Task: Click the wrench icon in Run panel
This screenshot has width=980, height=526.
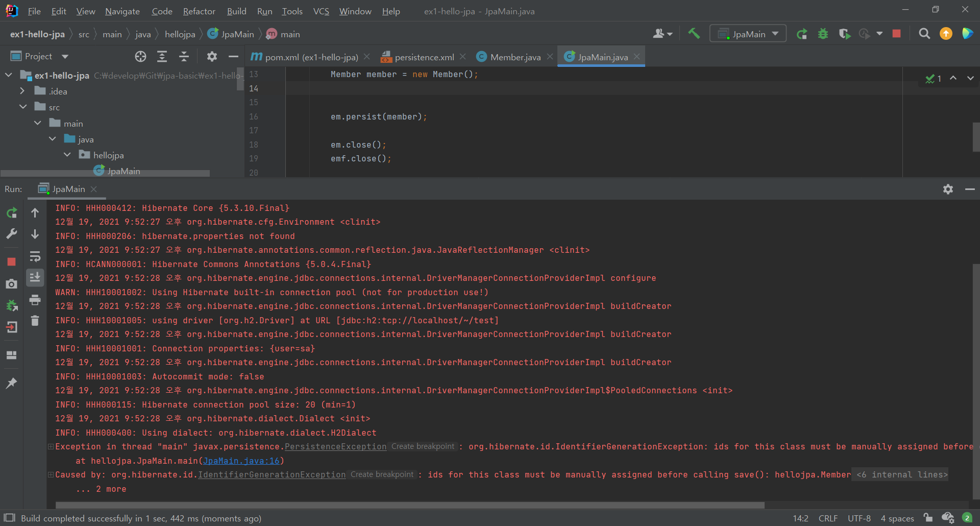Action: click(x=11, y=234)
